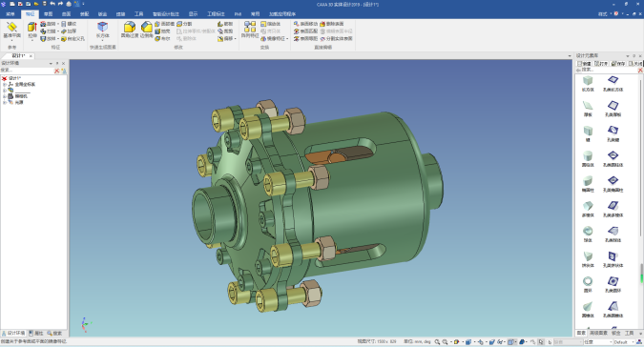644x347 pixels.
Task: Toggle the highlighted display mode button in status bar
Action: tap(510, 341)
